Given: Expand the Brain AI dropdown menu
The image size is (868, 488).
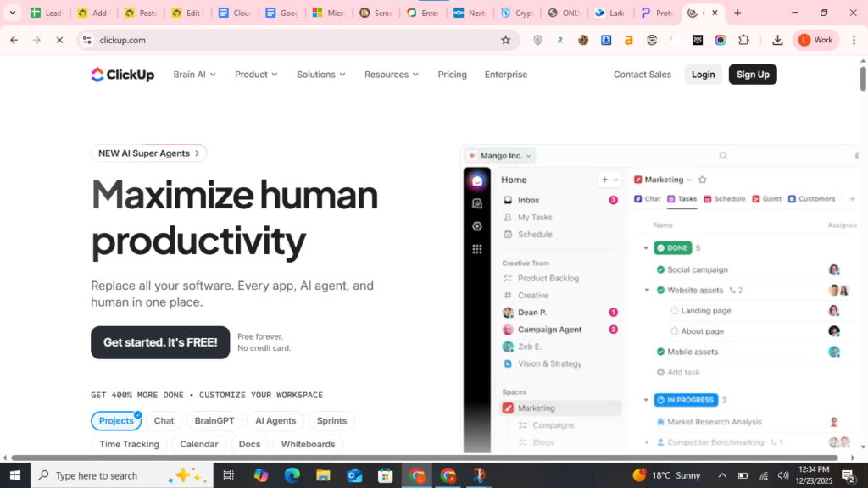Looking at the screenshot, I should pyautogui.click(x=194, y=75).
